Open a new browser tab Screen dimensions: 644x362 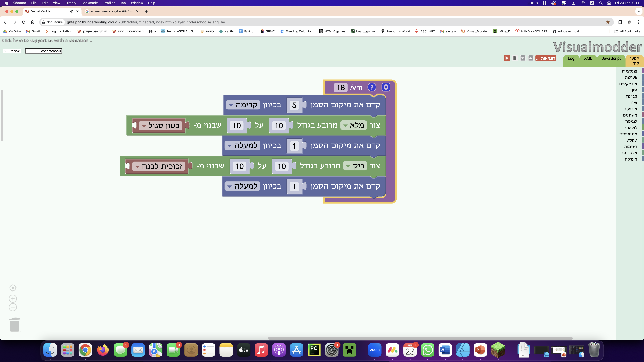146,11
